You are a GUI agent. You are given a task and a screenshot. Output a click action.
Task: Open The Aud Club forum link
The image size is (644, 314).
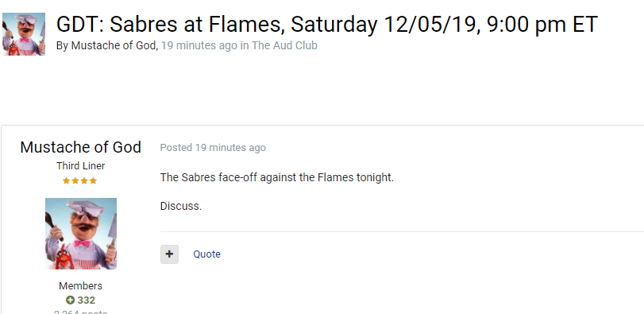coord(284,45)
